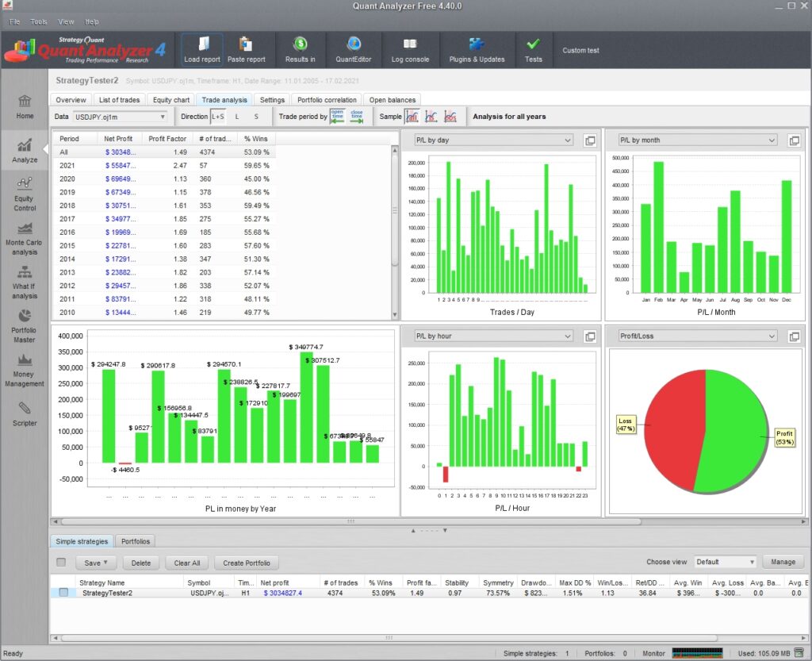Viewport: 812px width, 661px height.
Task: Click the Load report toolbar icon
Action: 202,50
